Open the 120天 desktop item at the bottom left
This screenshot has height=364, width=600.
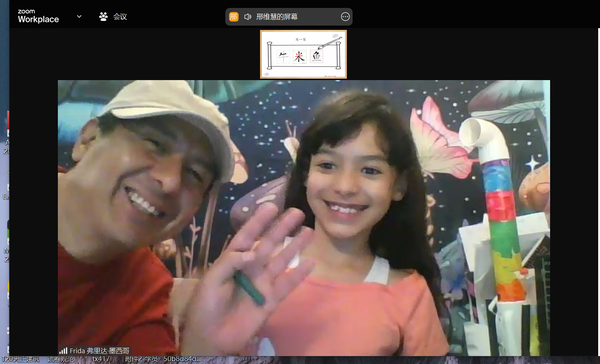point(20,359)
